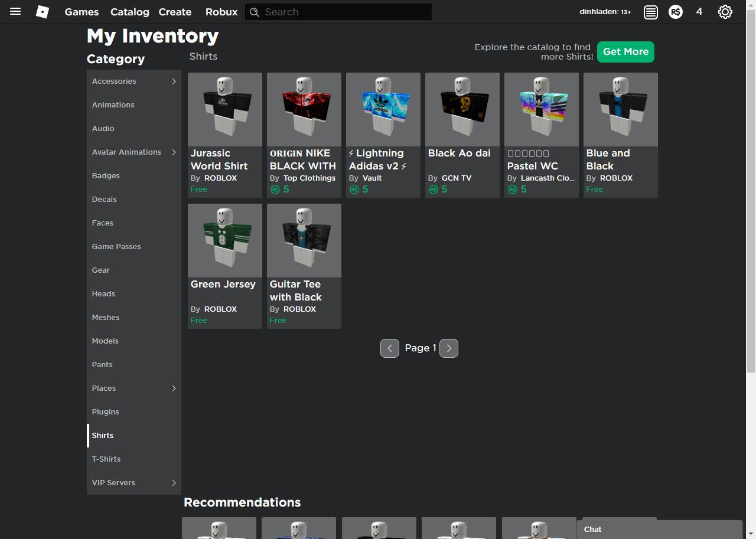Click the search magnifier icon
Viewport: 756px width, 539px height.
click(x=255, y=12)
